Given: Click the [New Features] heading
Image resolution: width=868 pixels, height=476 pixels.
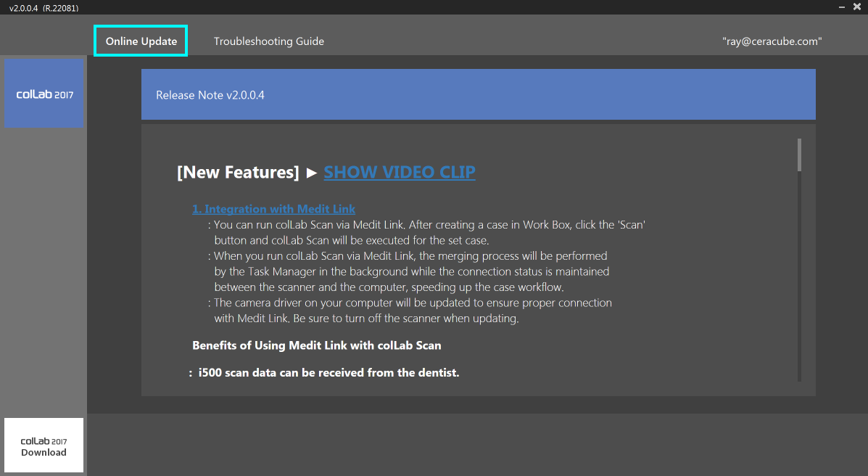Looking at the screenshot, I should pyautogui.click(x=238, y=173).
